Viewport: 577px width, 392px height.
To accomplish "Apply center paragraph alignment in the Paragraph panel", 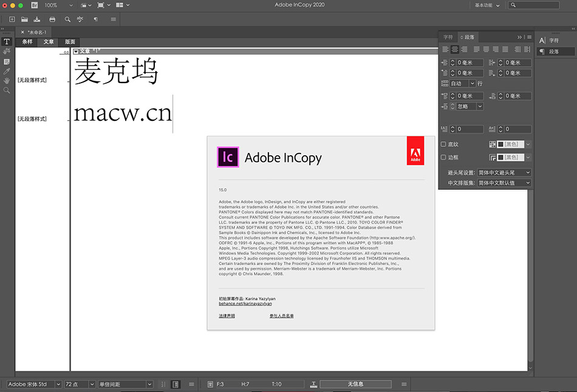I will 454,49.
